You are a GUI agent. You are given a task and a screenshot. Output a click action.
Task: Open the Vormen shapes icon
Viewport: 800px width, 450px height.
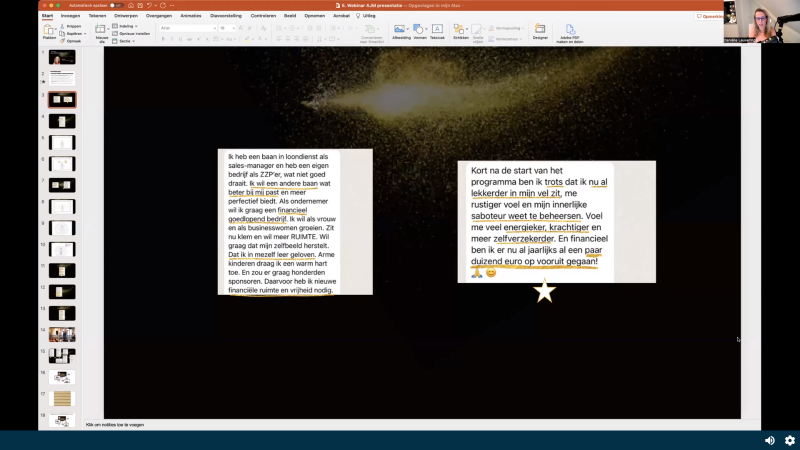click(x=420, y=29)
